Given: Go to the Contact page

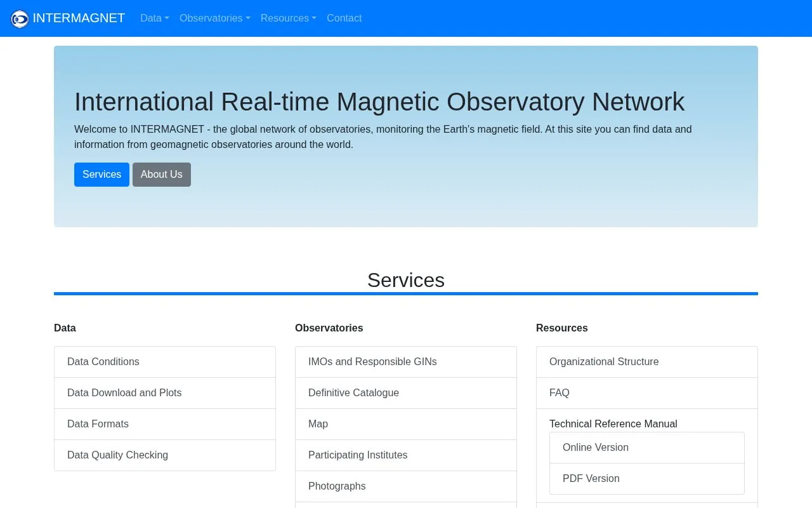Looking at the screenshot, I should click(x=344, y=18).
